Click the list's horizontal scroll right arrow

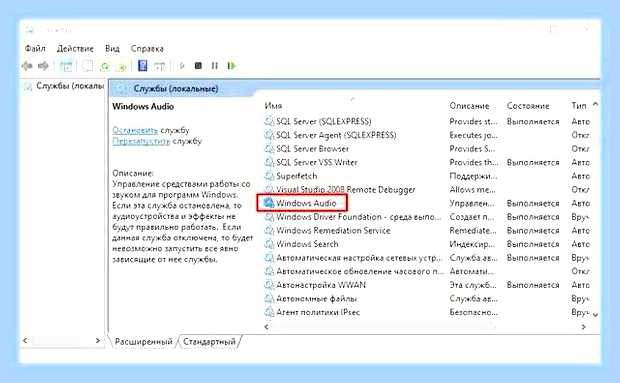click(x=583, y=327)
